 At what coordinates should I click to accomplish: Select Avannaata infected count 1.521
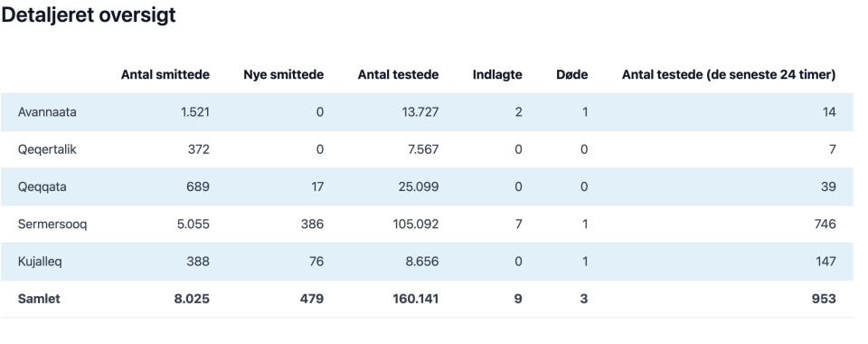pos(195,112)
